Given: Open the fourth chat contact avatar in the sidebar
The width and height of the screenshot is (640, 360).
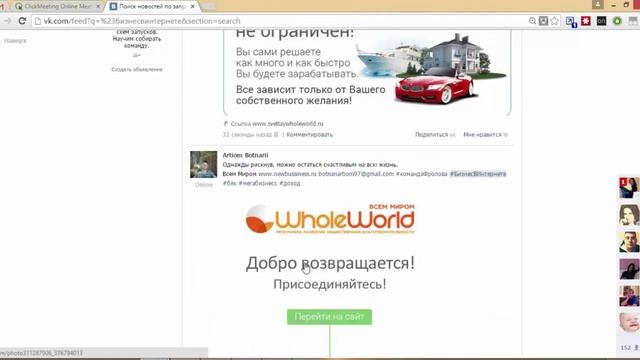Looking at the screenshot, I should (x=629, y=269).
